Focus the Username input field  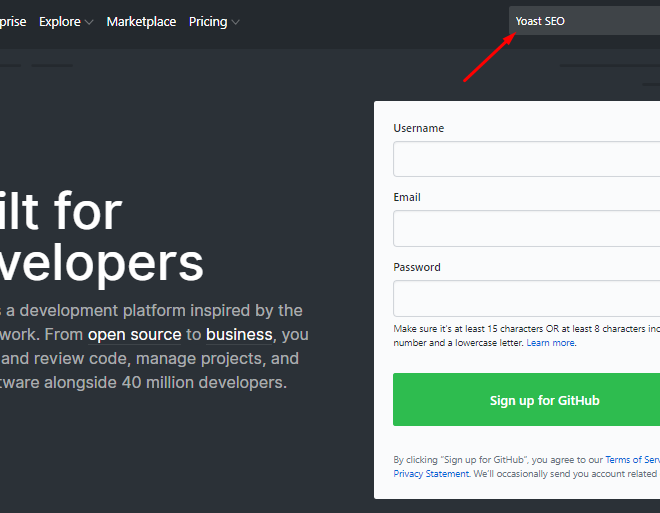tap(527, 159)
